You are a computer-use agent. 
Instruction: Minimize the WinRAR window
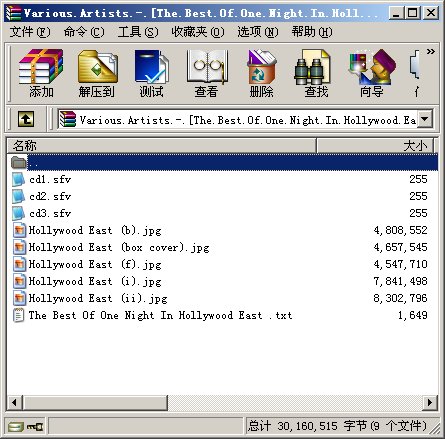pos(396,13)
